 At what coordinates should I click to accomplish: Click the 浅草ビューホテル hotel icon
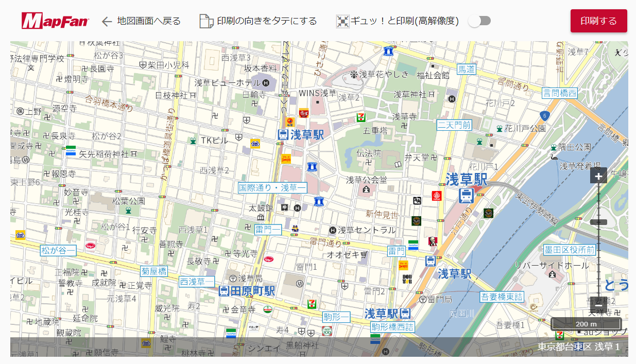(x=266, y=83)
